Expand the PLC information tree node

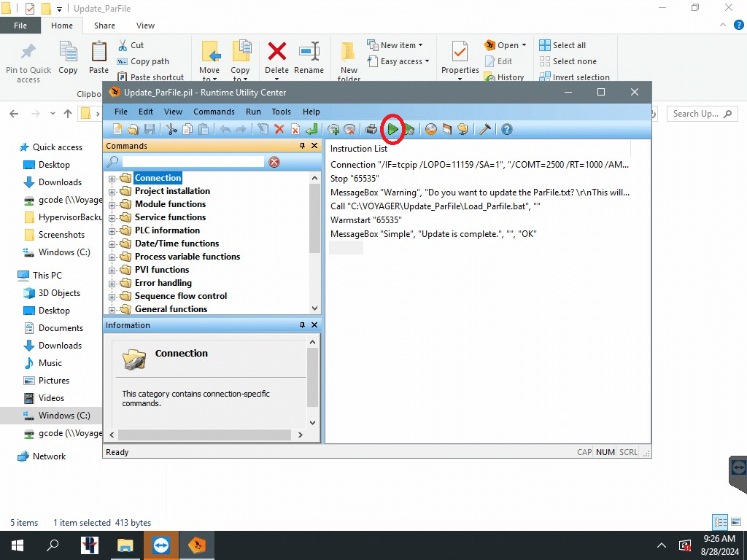(x=112, y=230)
